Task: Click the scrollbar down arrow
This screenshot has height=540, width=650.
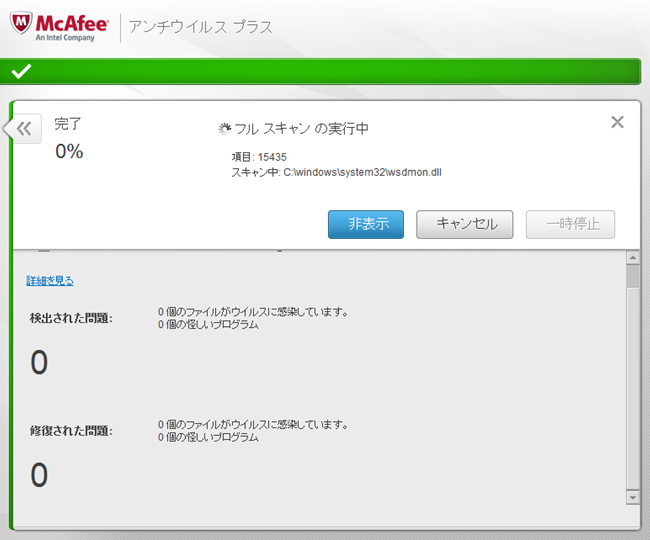Action: pyautogui.click(x=633, y=497)
